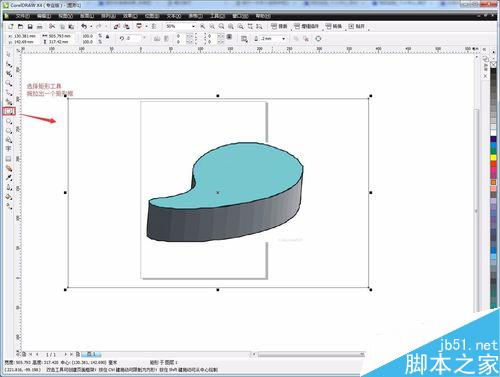Pick the green palette swatch

point(493,151)
